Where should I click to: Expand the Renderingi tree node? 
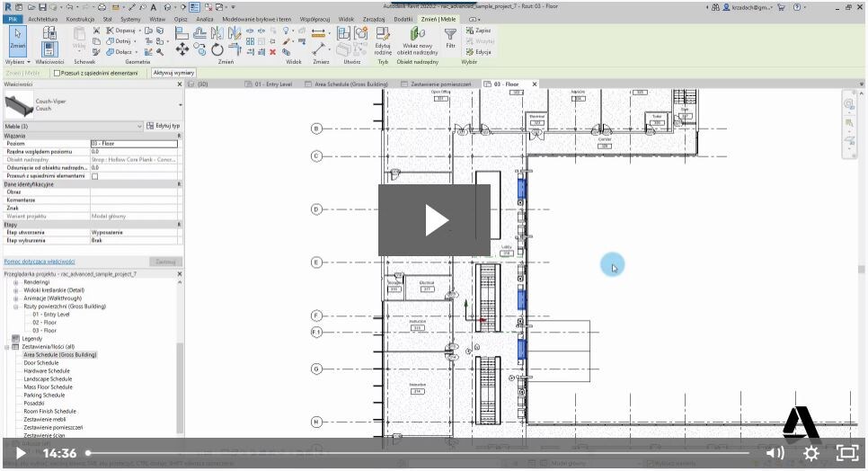coord(15,282)
